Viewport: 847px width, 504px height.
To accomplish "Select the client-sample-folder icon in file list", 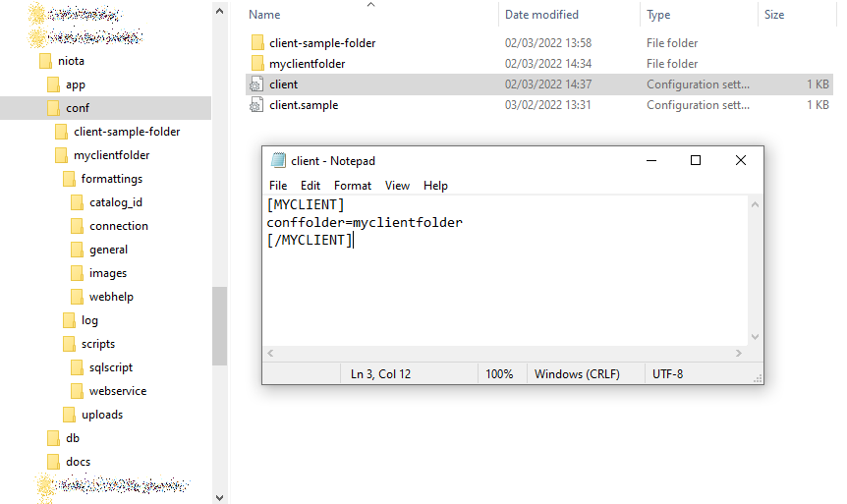I will coord(257,43).
